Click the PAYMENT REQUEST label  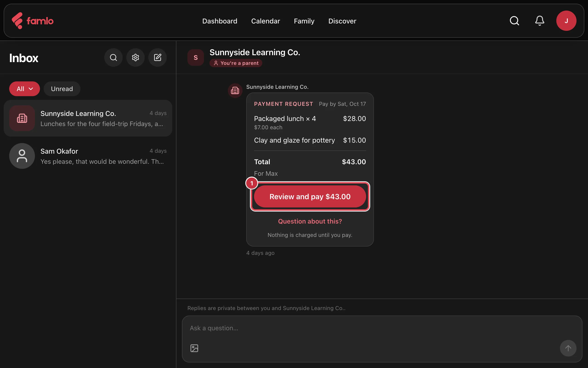tap(284, 104)
